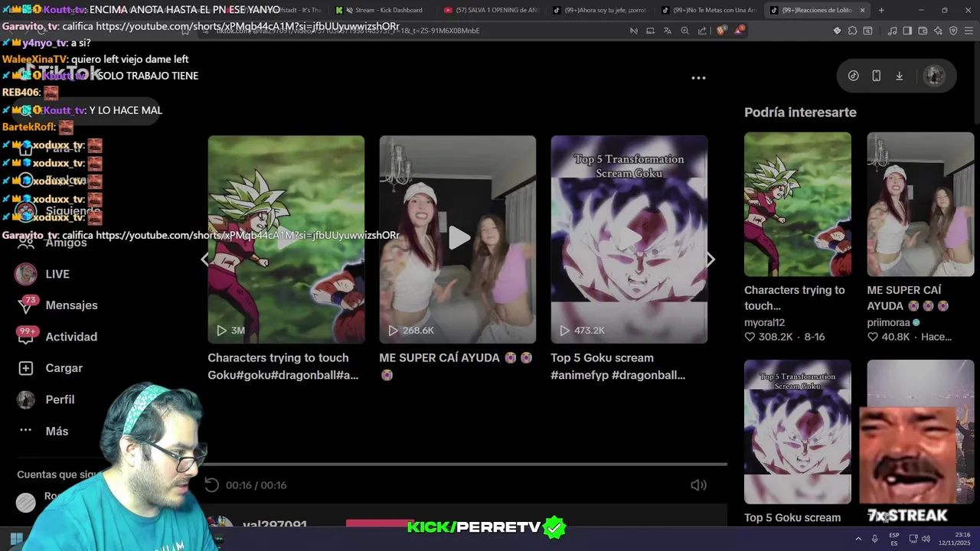Open Perfil in the sidebar
The width and height of the screenshot is (980, 551).
point(60,399)
